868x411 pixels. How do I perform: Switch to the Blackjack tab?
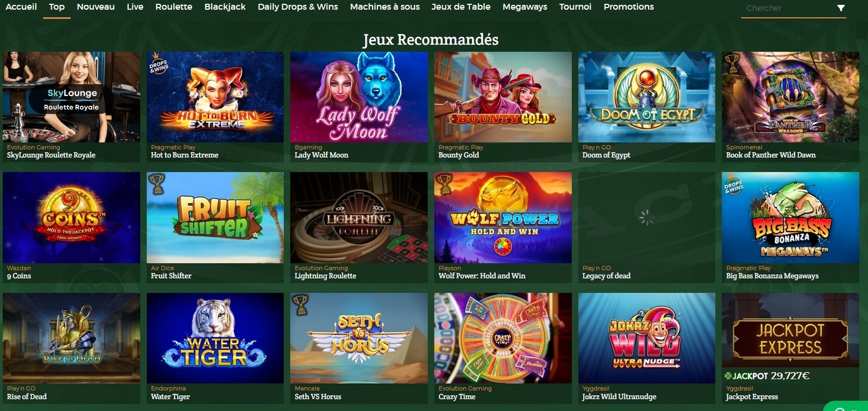click(225, 7)
